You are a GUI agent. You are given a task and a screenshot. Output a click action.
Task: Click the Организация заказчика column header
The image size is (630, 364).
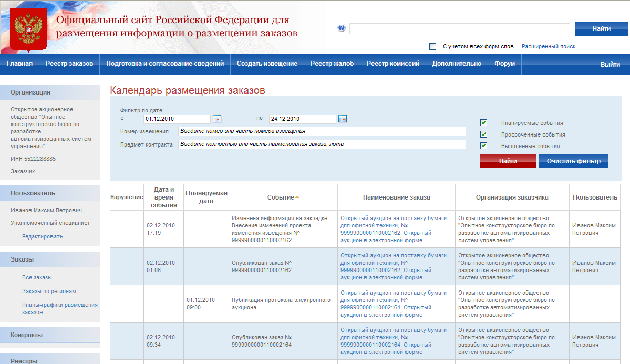512,197
